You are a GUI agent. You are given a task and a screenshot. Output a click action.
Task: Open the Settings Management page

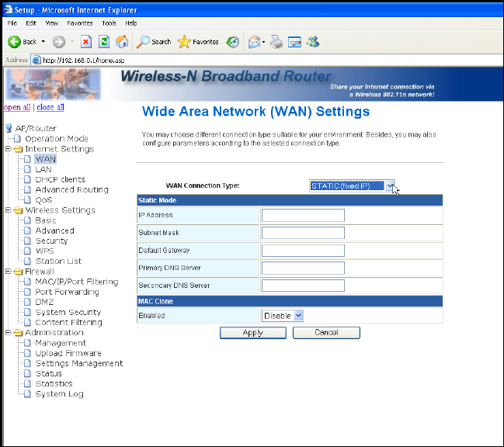pyautogui.click(x=78, y=363)
